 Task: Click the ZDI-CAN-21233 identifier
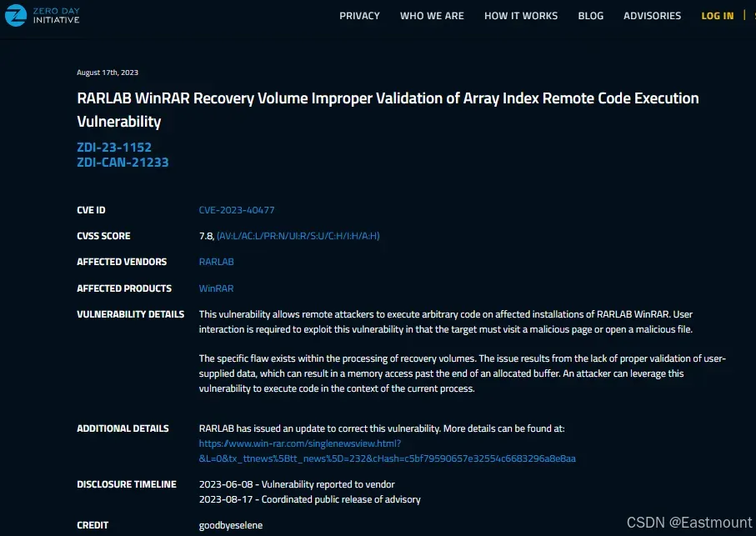(x=123, y=162)
